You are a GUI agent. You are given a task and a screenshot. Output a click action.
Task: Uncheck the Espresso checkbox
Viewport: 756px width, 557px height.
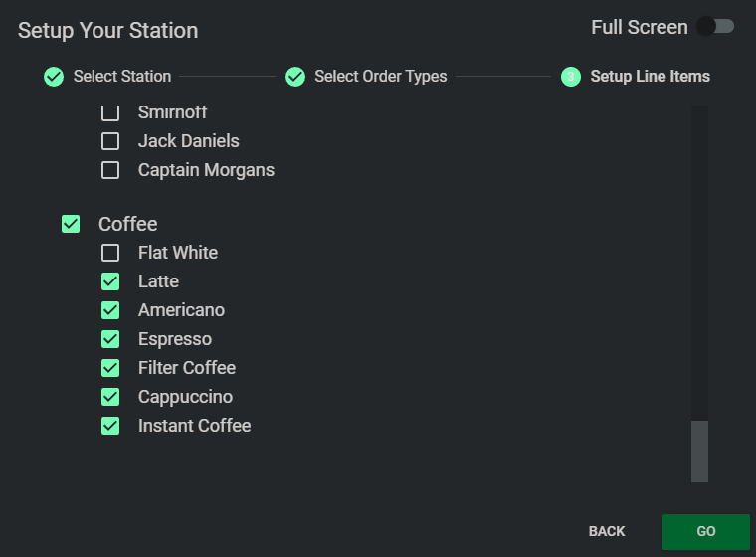click(x=110, y=339)
